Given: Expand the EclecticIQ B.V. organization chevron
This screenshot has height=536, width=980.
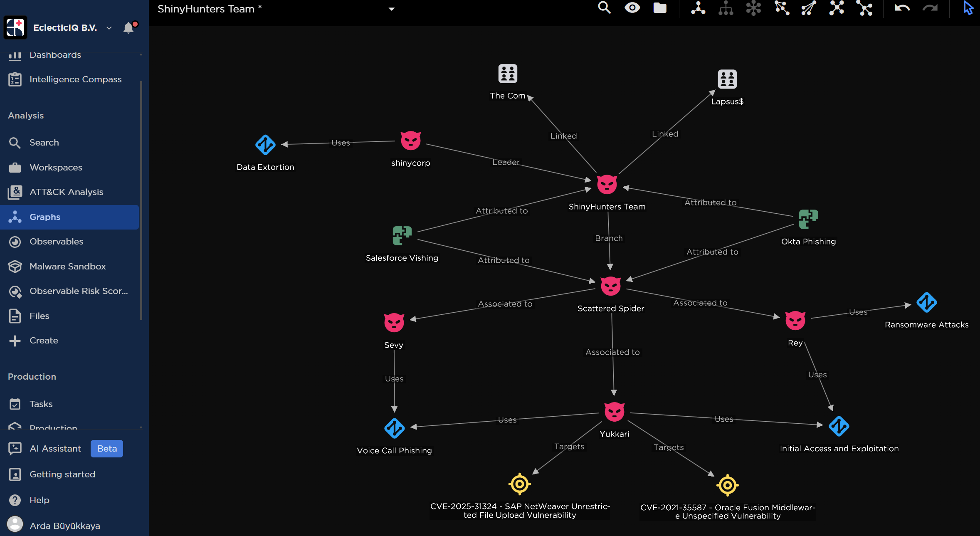Looking at the screenshot, I should (109, 28).
